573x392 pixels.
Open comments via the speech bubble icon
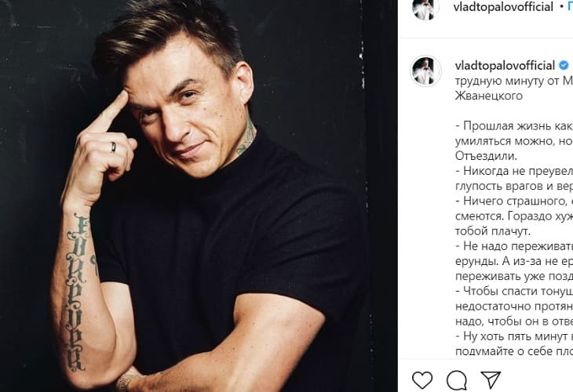[456, 380]
